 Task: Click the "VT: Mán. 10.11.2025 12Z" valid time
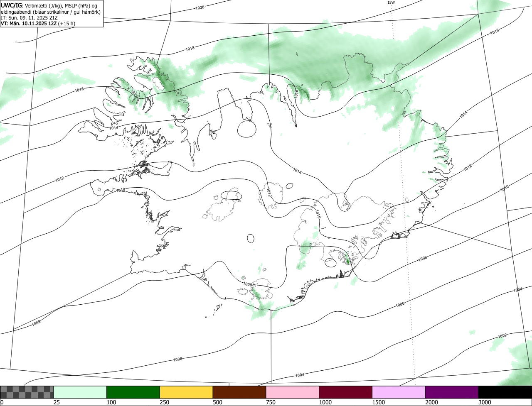[29, 24]
